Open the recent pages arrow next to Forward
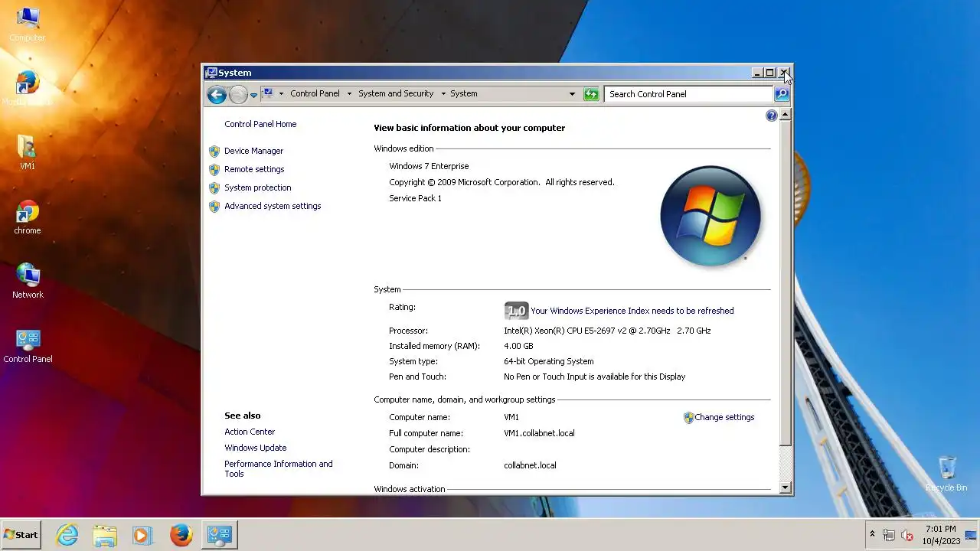 point(254,95)
